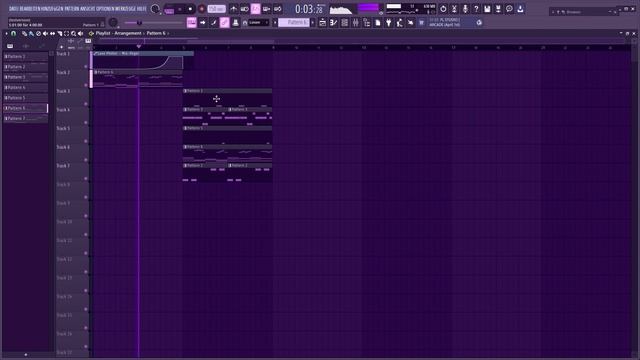
Task: Select the playlist Paint brush tool
Action: [31, 33]
